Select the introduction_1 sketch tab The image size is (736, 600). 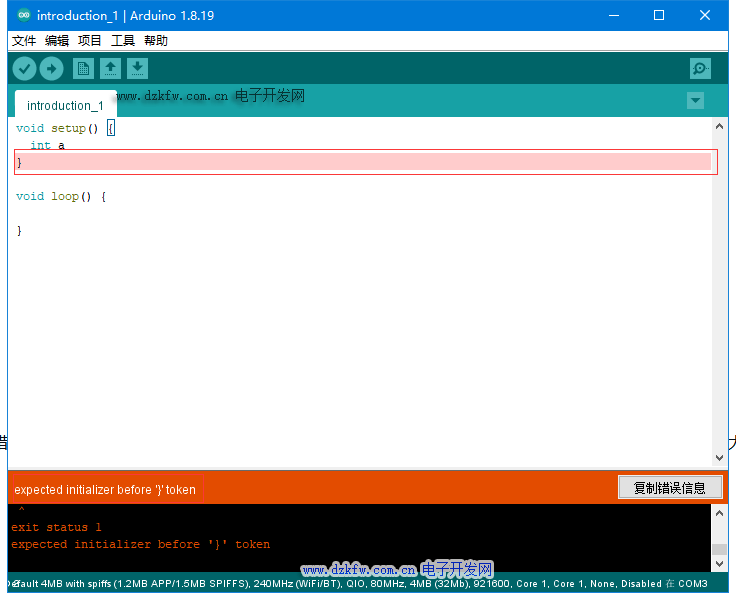(65, 105)
